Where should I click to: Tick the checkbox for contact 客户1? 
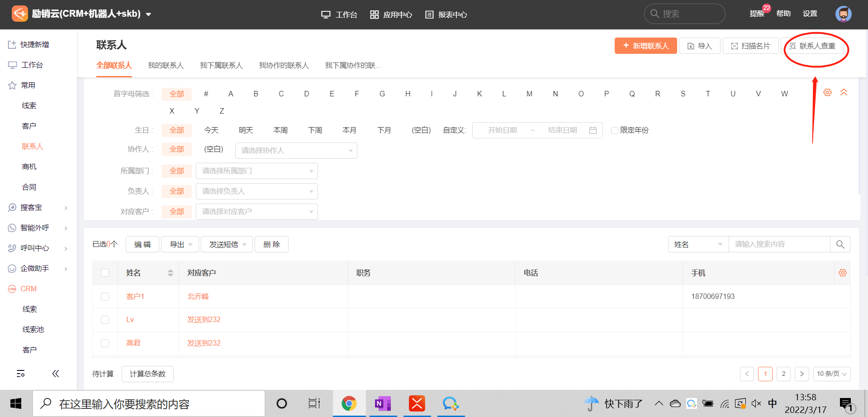pyautogui.click(x=105, y=297)
